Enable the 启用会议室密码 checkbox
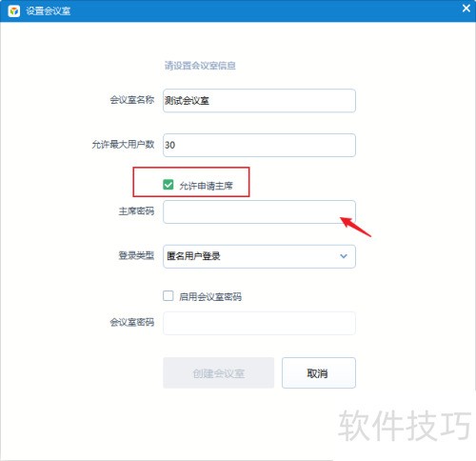The image size is (476, 461). click(169, 296)
